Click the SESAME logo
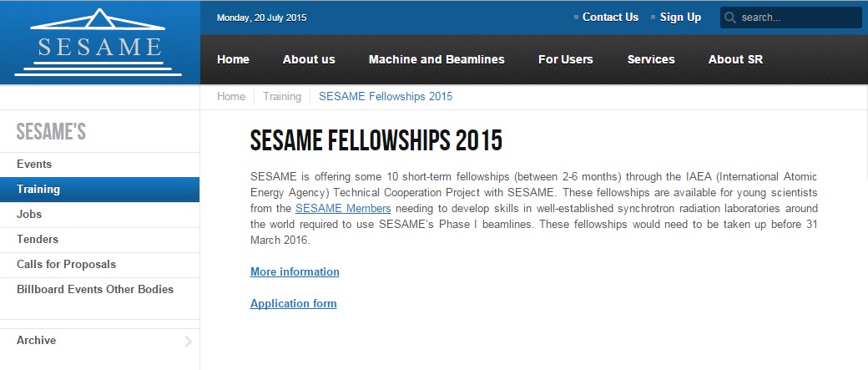 pos(98,42)
